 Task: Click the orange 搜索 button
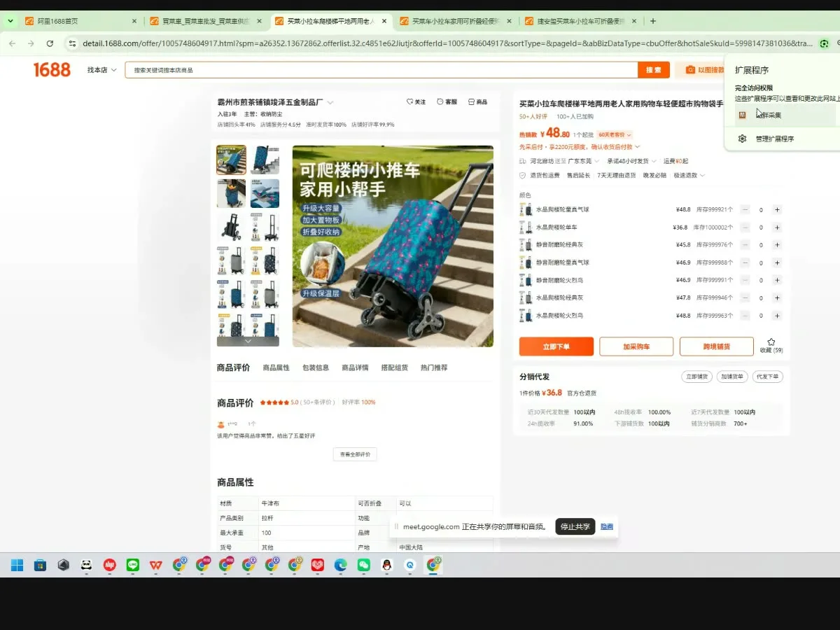[x=654, y=70]
